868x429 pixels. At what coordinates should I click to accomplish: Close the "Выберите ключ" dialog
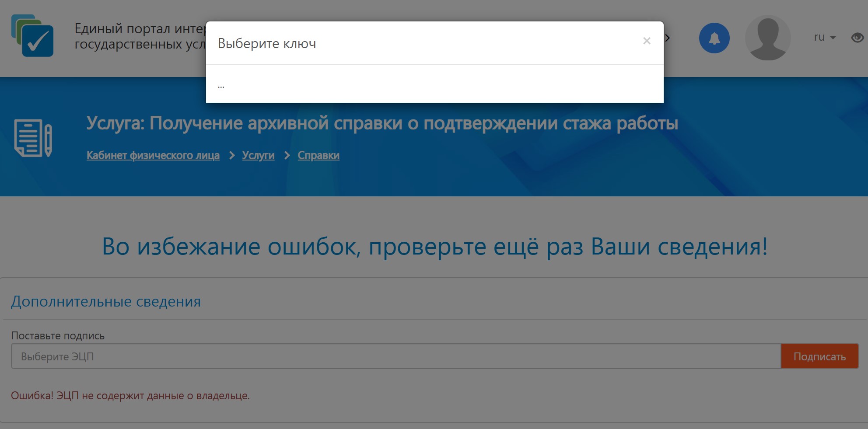(647, 41)
